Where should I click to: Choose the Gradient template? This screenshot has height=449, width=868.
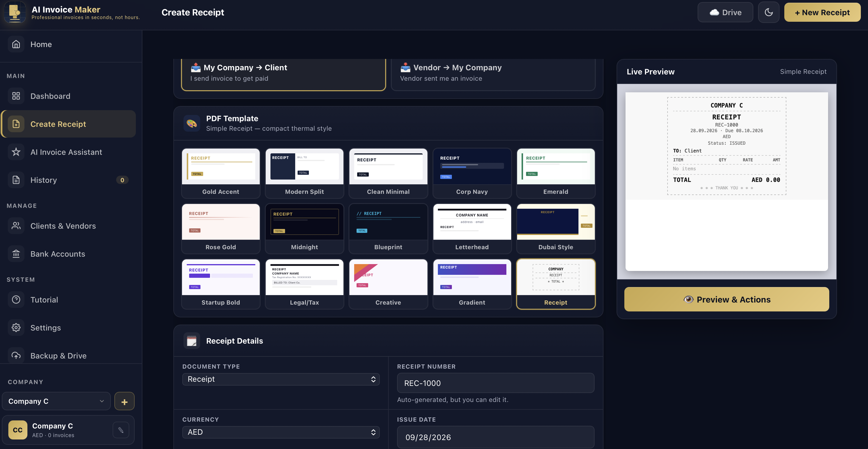[472, 284]
